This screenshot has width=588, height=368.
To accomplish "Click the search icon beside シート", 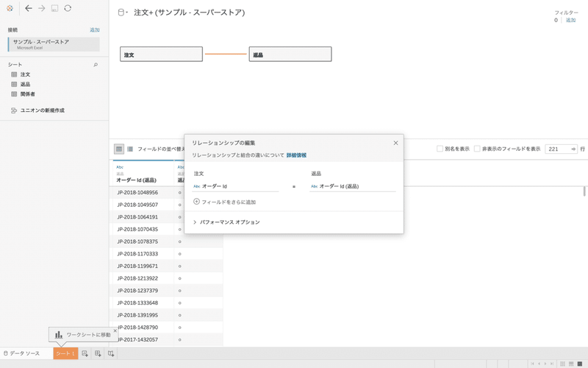I will (x=96, y=65).
